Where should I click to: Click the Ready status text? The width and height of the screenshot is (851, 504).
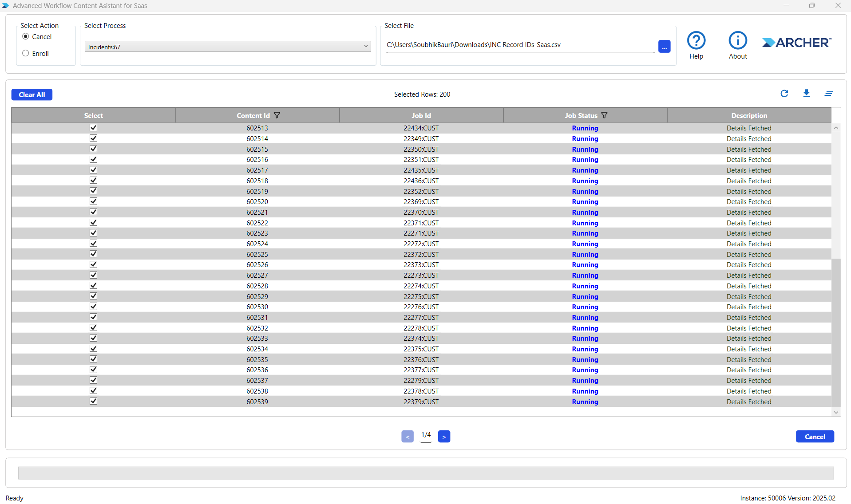tap(15, 498)
